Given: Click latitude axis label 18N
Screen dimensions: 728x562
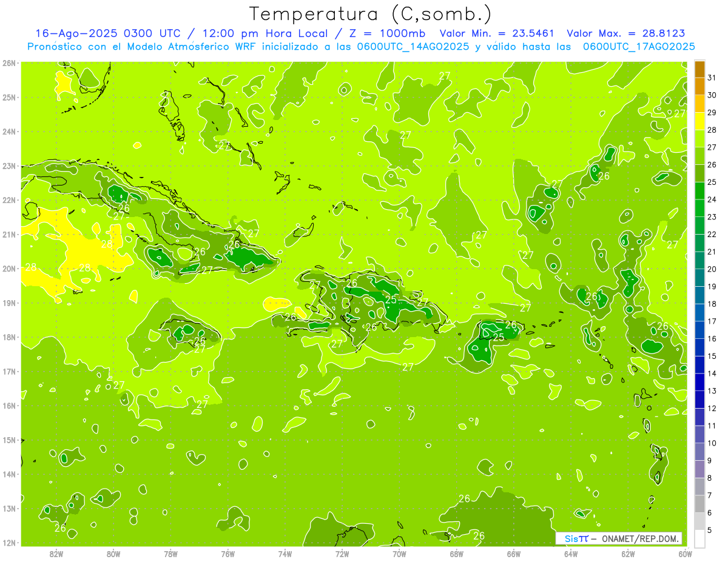Looking at the screenshot, I should coord(10,337).
